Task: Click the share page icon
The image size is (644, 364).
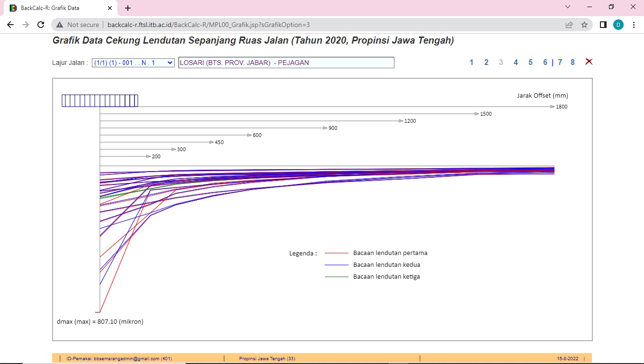Action: [x=569, y=25]
